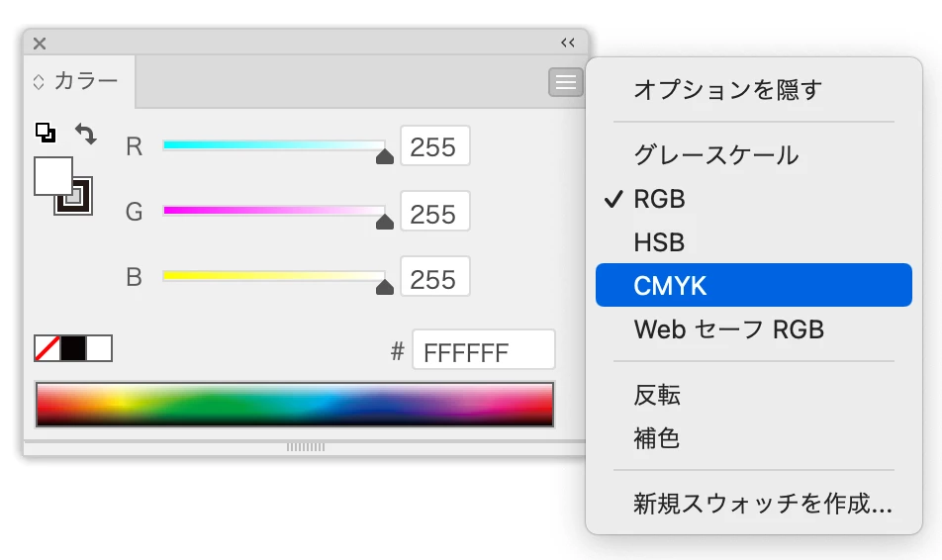Toggle panel size arrows beside カラー
This screenshot has height=560, width=942.
point(39,82)
